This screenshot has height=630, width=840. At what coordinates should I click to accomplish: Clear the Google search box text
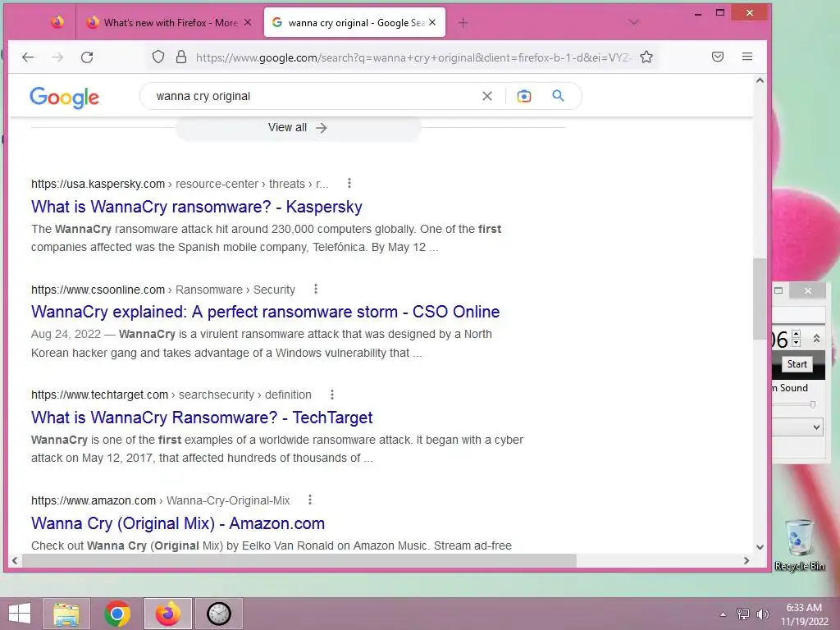pyautogui.click(x=487, y=96)
